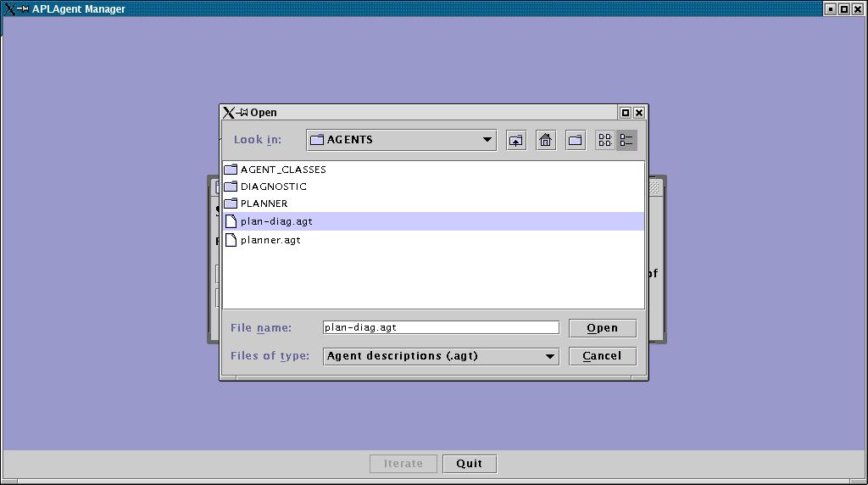Click the File name text field
The width and height of the screenshot is (868, 485).
click(441, 327)
